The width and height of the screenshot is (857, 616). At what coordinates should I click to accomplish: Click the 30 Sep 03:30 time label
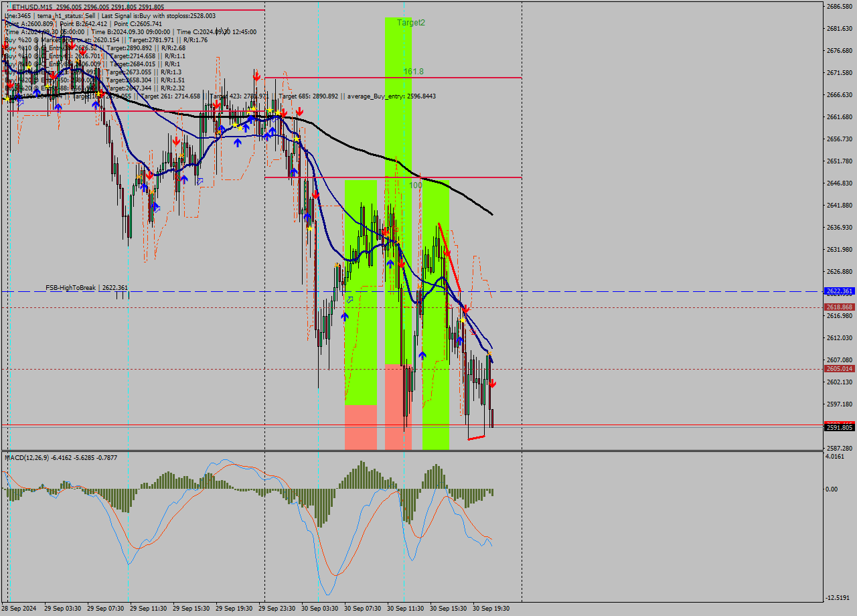(x=320, y=609)
